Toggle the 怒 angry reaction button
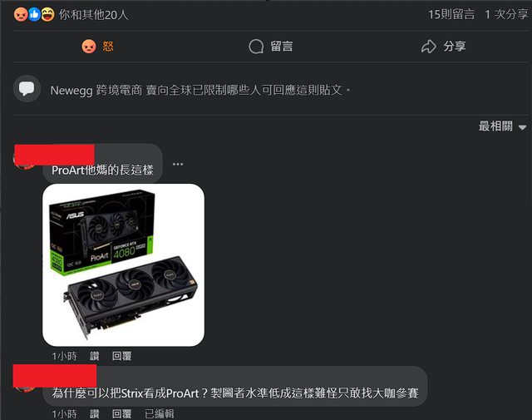Viewport: 532px width, 420px height. [x=98, y=47]
